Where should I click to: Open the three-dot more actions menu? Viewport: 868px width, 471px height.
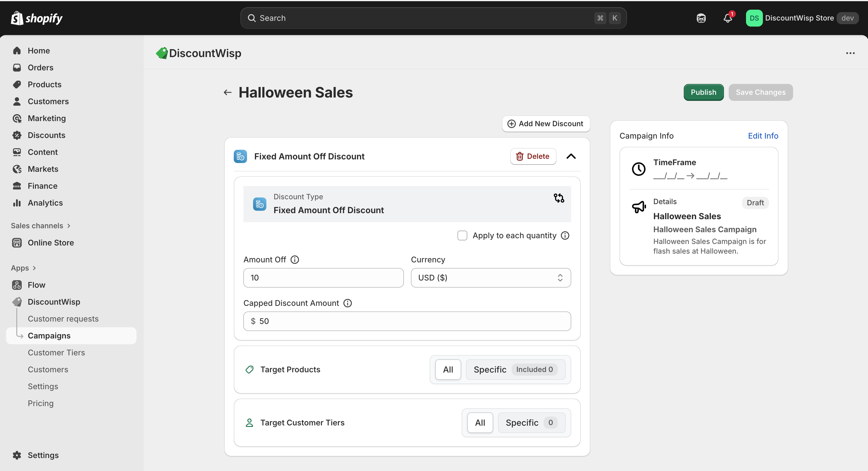850,53
